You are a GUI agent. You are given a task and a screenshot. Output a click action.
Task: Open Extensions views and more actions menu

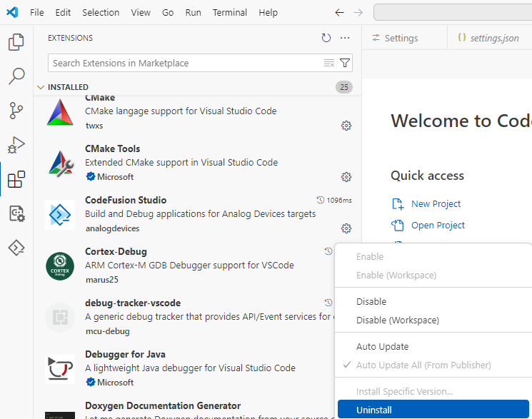pos(345,38)
